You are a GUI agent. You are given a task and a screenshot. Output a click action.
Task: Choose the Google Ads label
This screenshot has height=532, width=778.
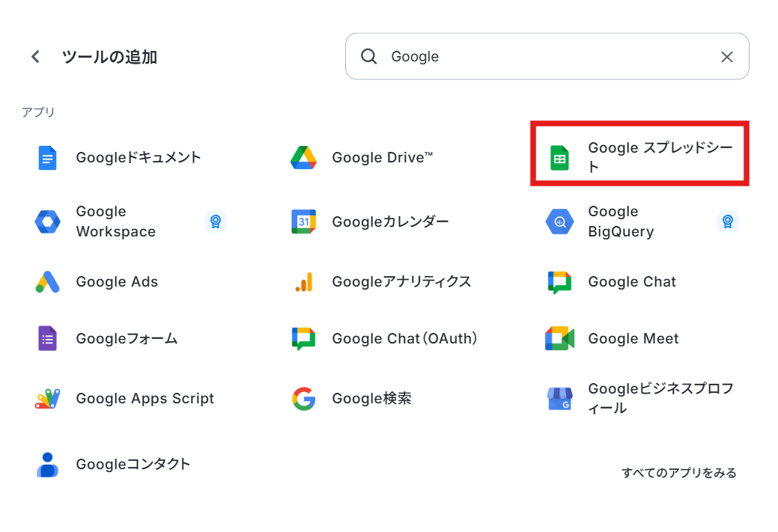(x=117, y=281)
